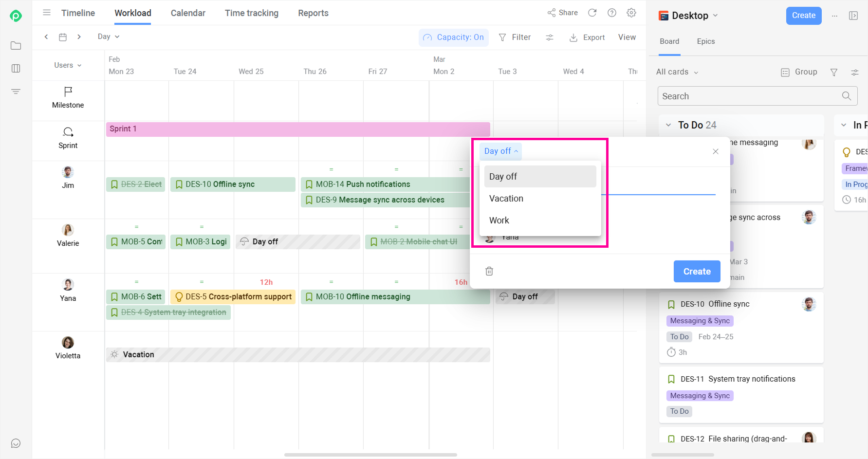Open MOB-14 Push notifications task
This screenshot has height=459, width=868.
click(x=385, y=184)
